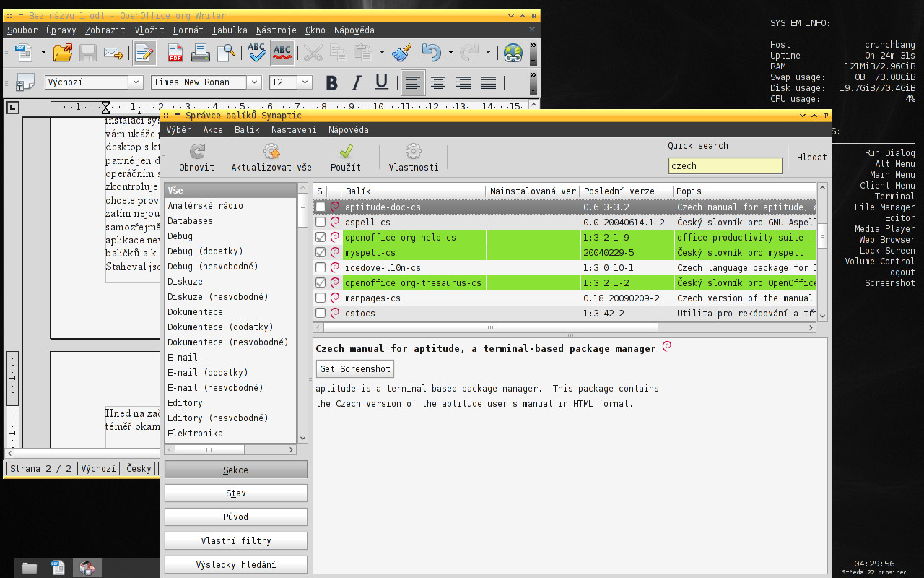Click the New document icon in Writer
The image size is (924, 578).
click(x=25, y=52)
